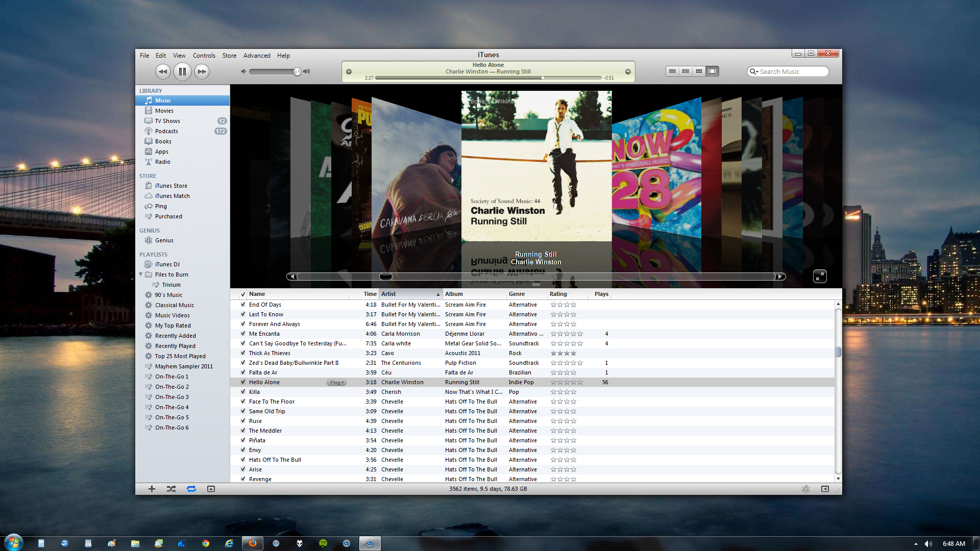Open Mayhem Sampler 2011 playlist
The width and height of the screenshot is (980, 551).
pos(184,366)
